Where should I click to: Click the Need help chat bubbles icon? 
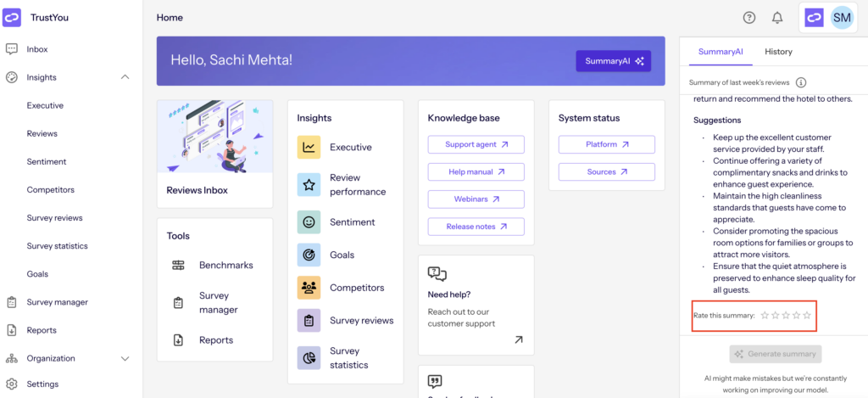pyautogui.click(x=437, y=274)
